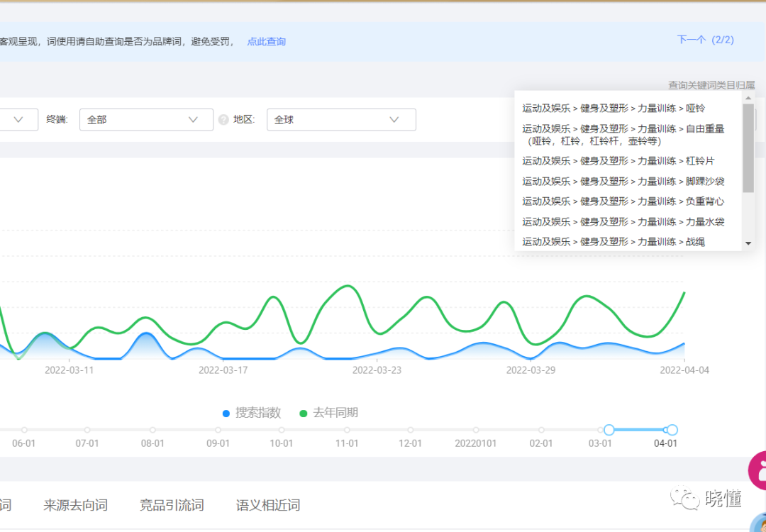Click scroll-down arrow in category list
Viewport: 766px width, 532px height.
[x=748, y=243]
